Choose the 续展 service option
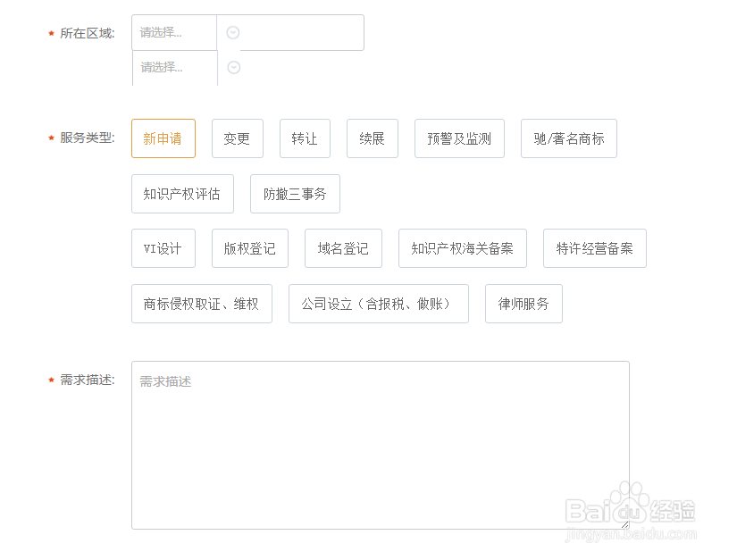737x560 pixels. click(373, 138)
